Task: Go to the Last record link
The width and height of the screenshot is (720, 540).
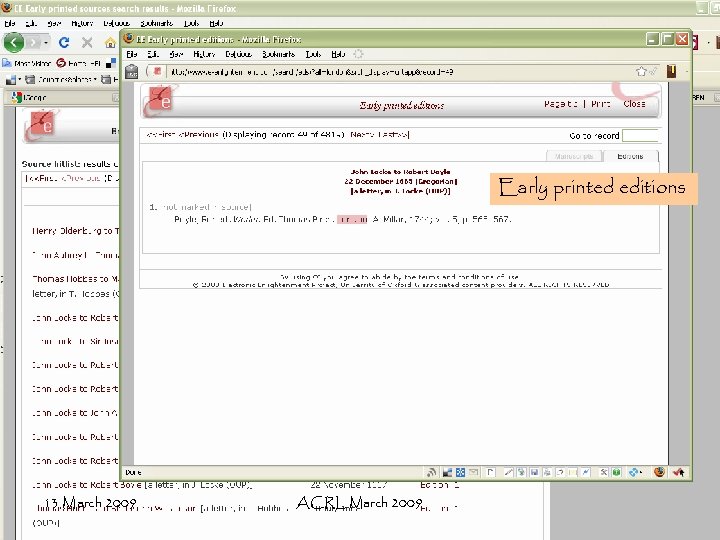Action: tap(394, 135)
